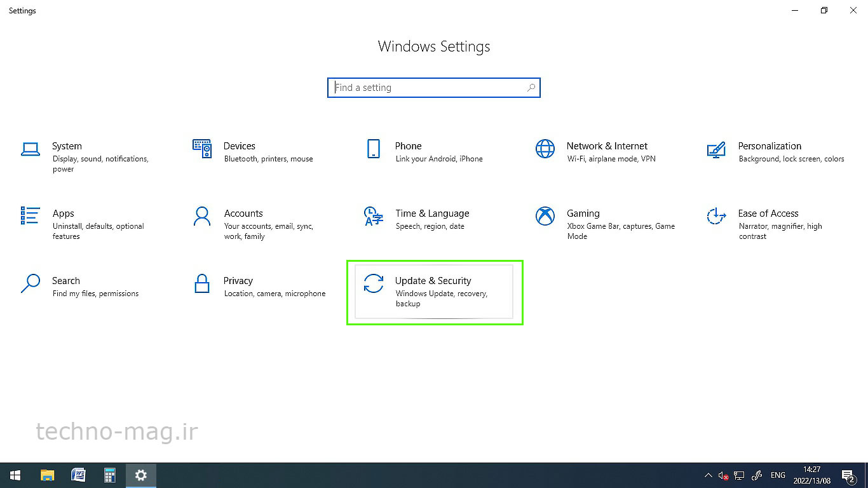Open Network & Internet label
Screen dimensions: 868x488
(x=607, y=146)
